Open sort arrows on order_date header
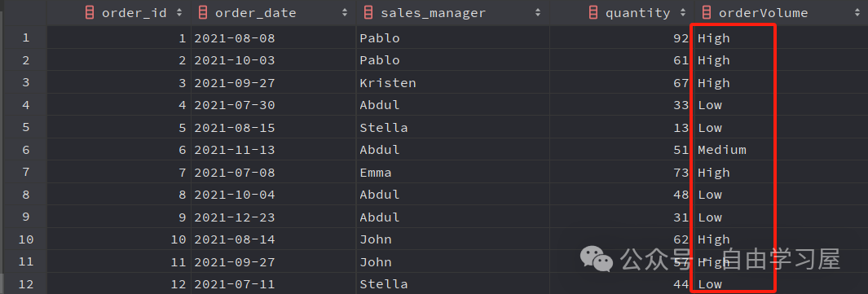This screenshot has width=868, height=294. 345,13
